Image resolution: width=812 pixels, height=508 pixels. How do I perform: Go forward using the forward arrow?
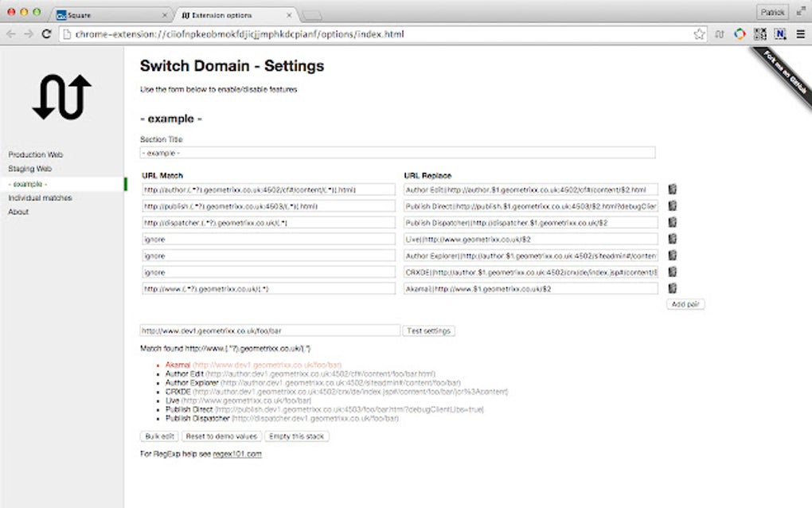point(29,34)
